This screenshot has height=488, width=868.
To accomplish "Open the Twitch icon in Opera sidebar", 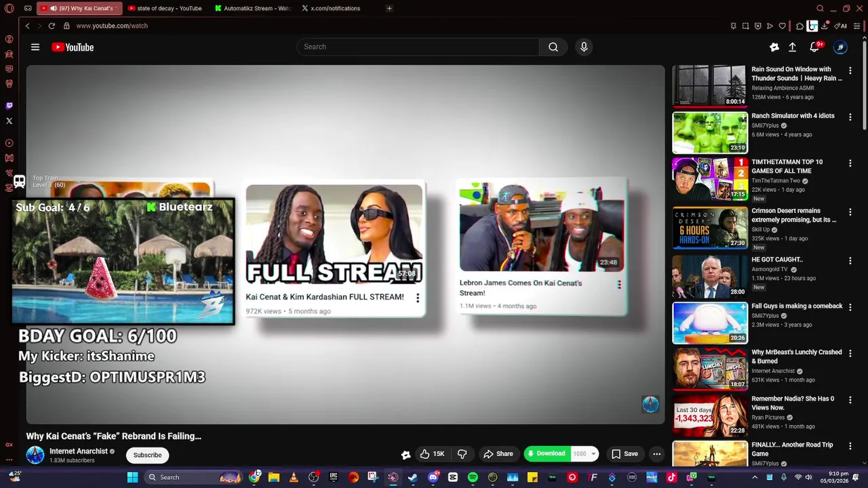I will pos(9,106).
